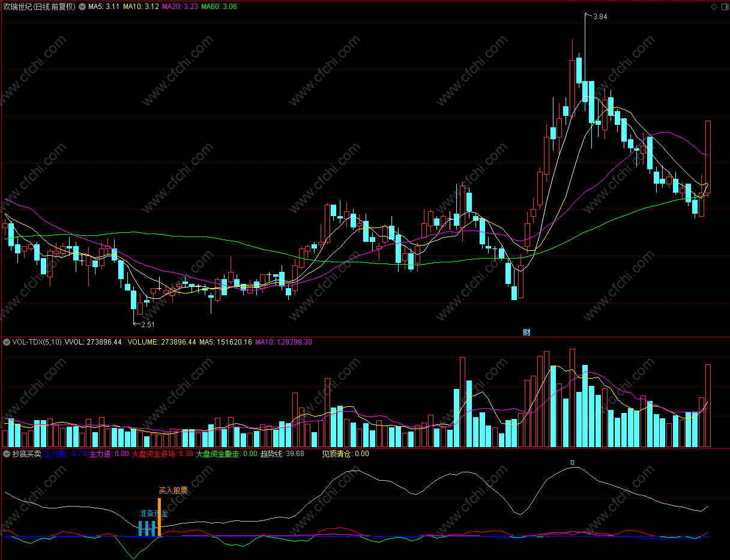
Task: Select the MA5: 3.11 legend label
Action: point(103,7)
